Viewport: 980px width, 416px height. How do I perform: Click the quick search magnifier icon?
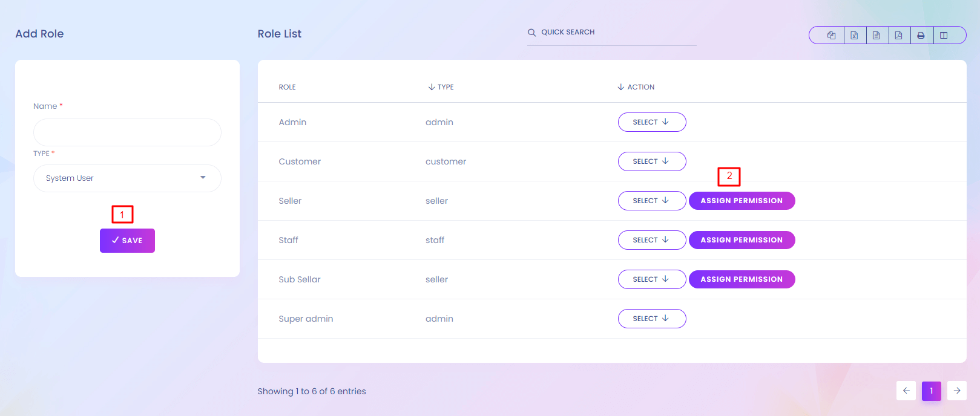point(531,33)
